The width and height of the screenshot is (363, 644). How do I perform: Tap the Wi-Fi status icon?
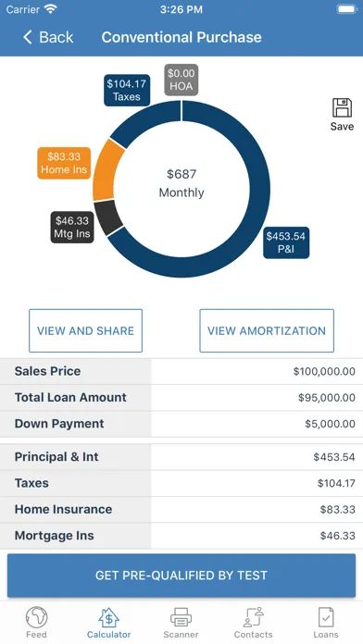pyautogui.click(x=51, y=9)
